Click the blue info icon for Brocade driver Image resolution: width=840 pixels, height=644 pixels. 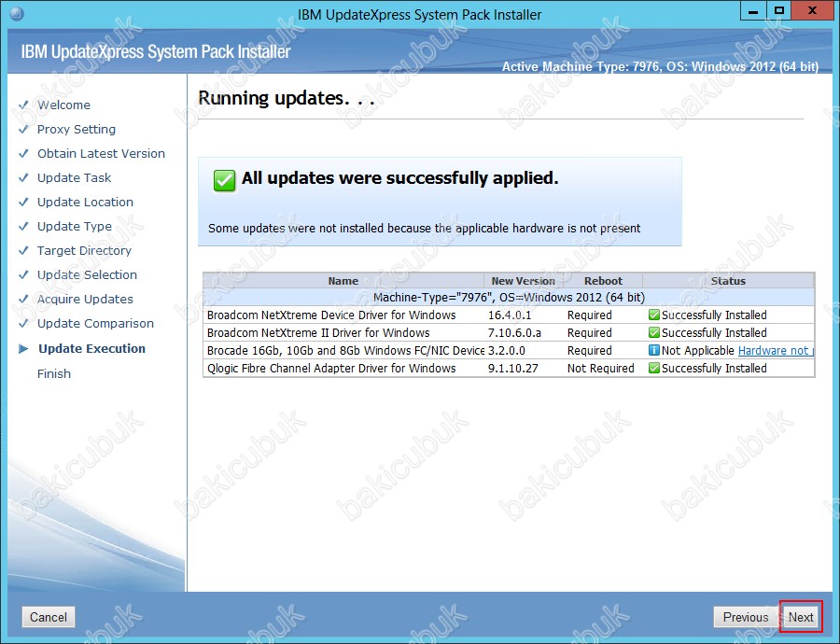(653, 350)
